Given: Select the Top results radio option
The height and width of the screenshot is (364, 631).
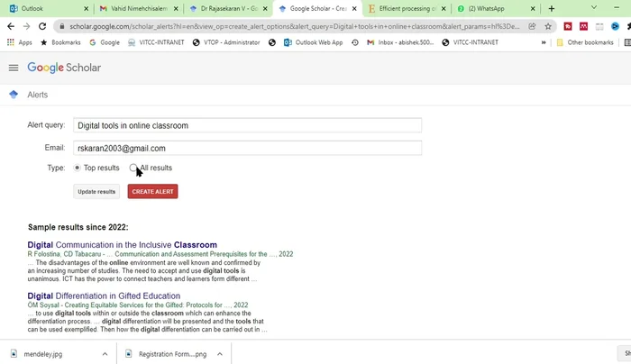Looking at the screenshot, I should 77,168.
